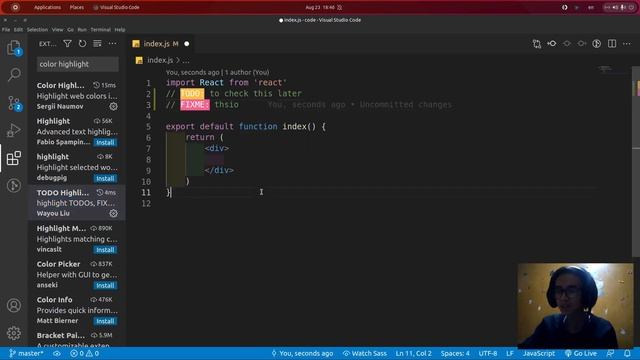Install the Highlight Matching extension by vincaslt

coord(105,250)
